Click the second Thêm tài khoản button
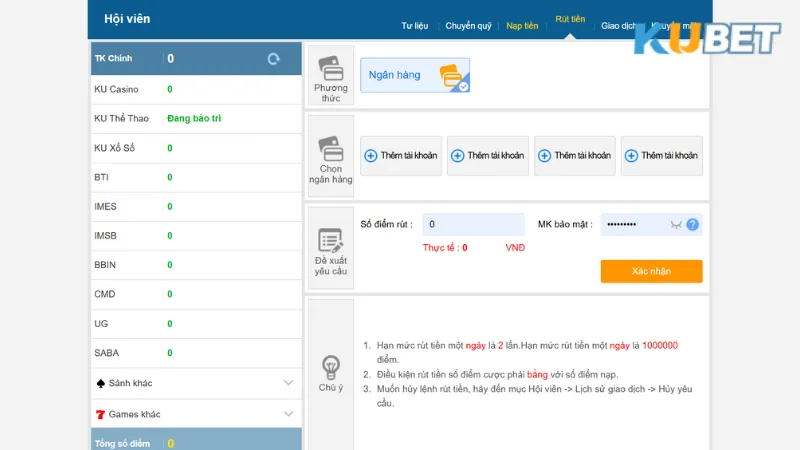Viewport: 800px width, 450px height. coord(488,156)
